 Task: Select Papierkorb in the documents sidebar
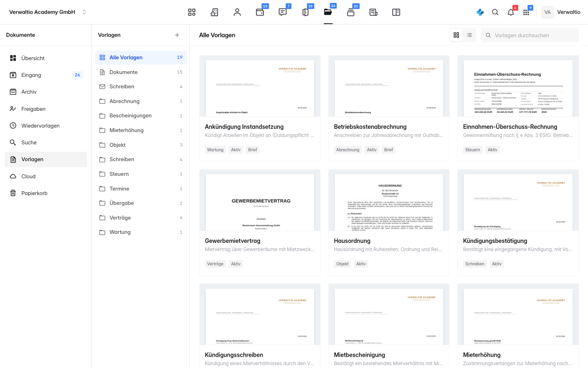(46, 193)
